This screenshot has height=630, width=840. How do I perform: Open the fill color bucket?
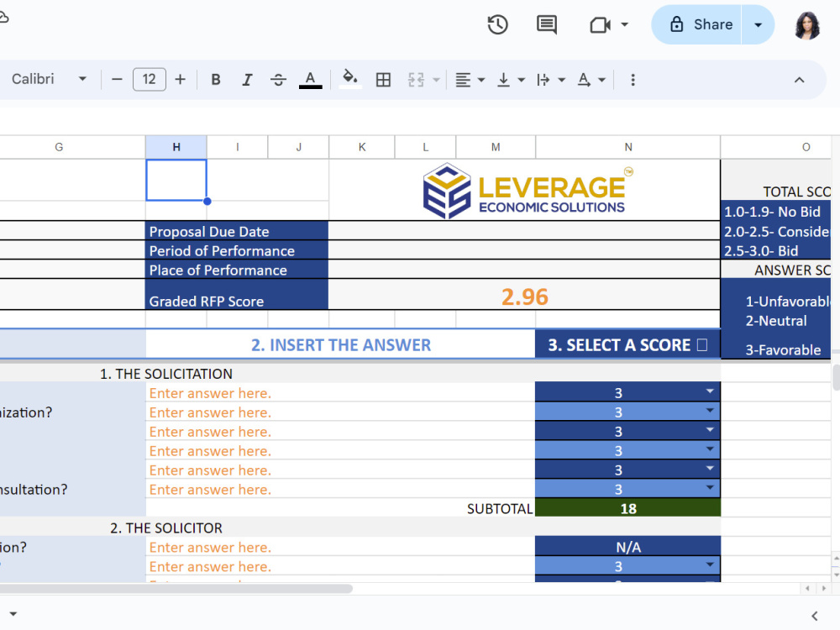[x=350, y=78]
